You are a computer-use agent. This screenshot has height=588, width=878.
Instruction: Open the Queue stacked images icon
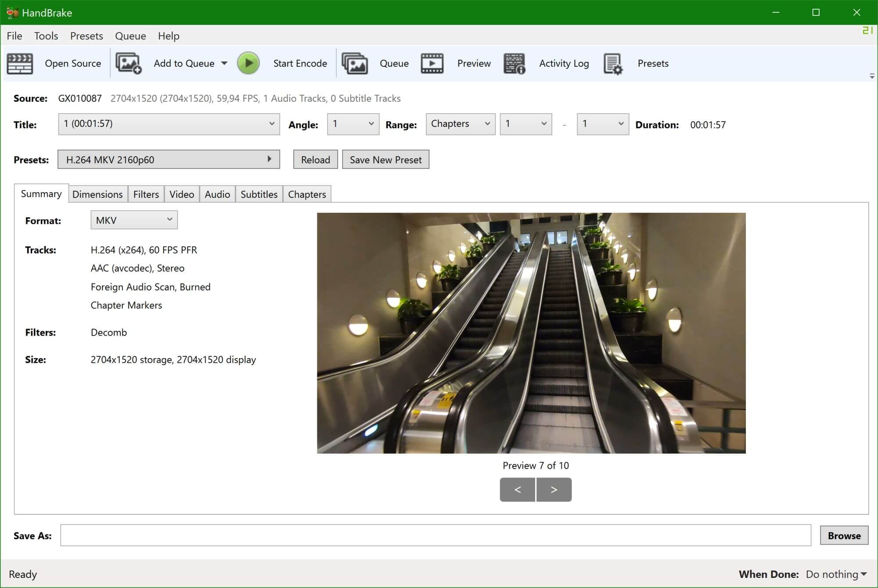coord(355,64)
